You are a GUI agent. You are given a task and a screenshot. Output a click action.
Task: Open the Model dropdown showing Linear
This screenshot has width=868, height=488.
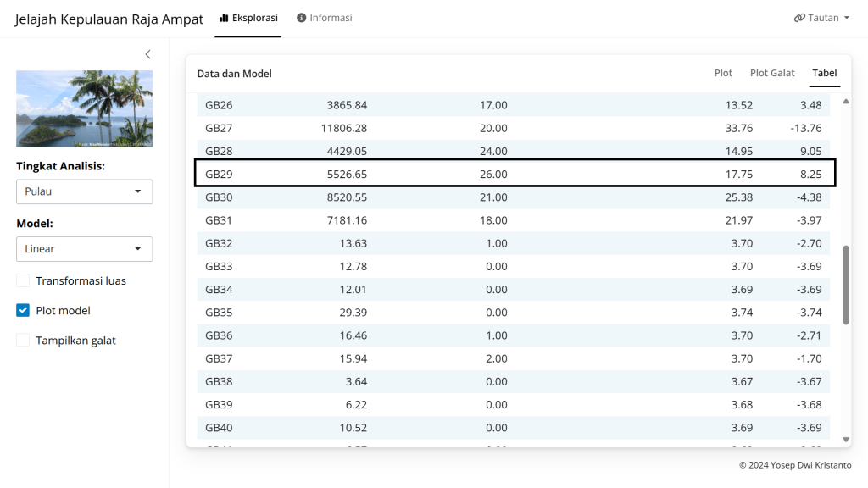pos(84,249)
